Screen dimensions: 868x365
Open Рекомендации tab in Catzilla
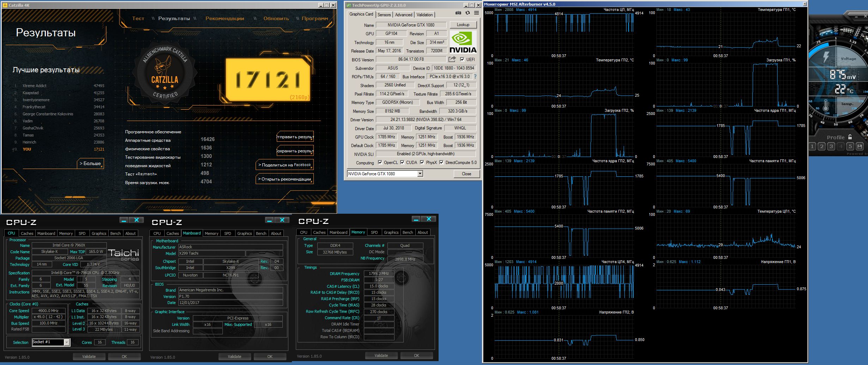[x=225, y=18]
